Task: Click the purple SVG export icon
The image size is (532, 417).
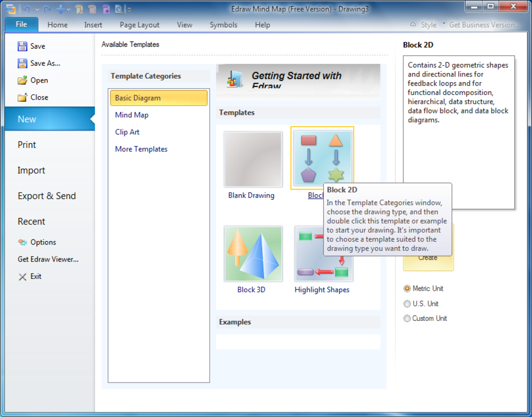Action: click(106, 9)
